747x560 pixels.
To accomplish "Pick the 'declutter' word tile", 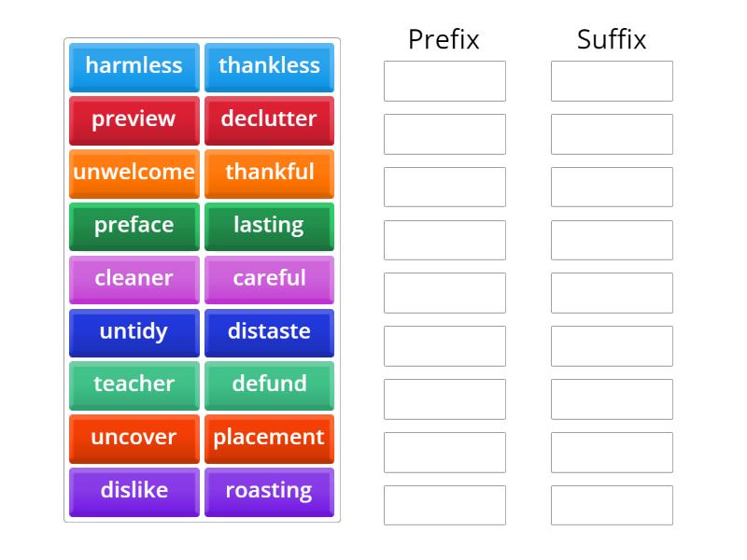I will pyautogui.click(x=269, y=119).
